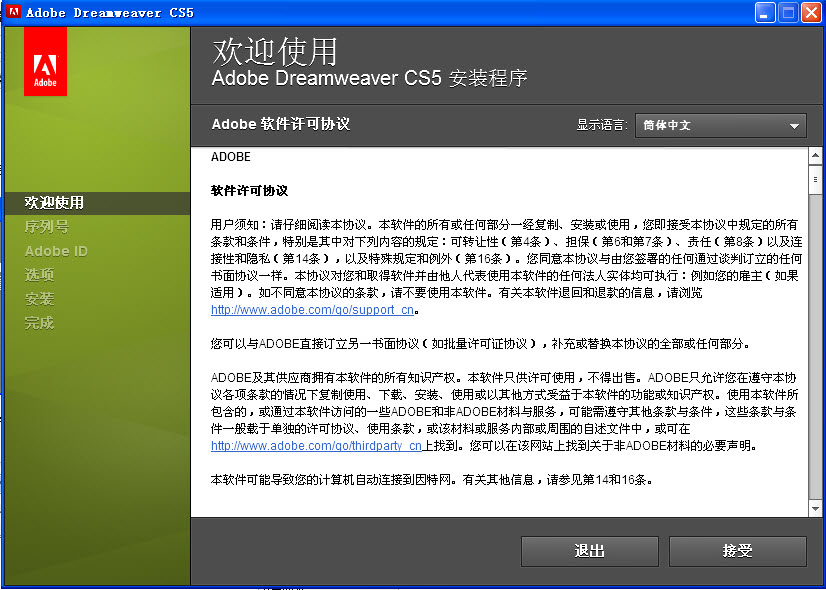
Task: Click the Adobe logo in the sidebar
Action: tap(44, 62)
